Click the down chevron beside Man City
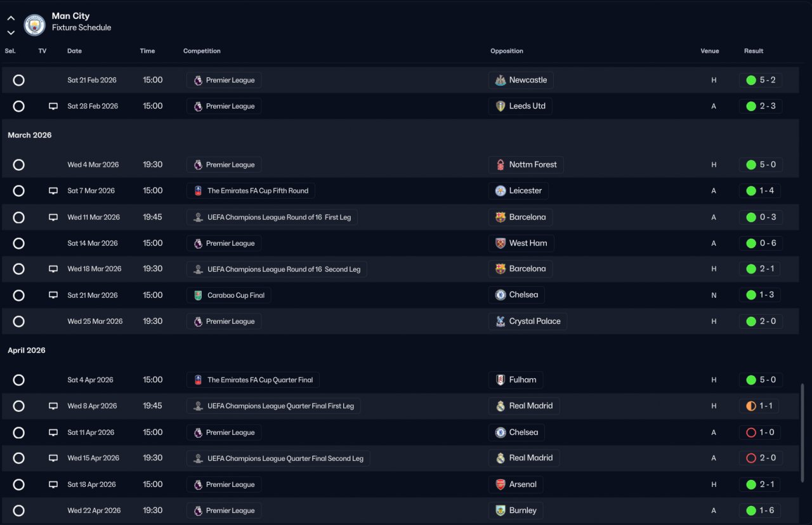812x525 pixels. 11,32
